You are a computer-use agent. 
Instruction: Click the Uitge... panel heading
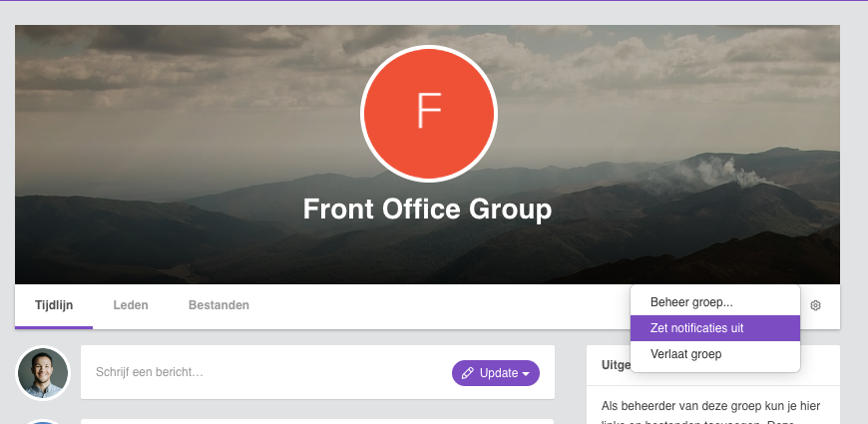(x=617, y=365)
